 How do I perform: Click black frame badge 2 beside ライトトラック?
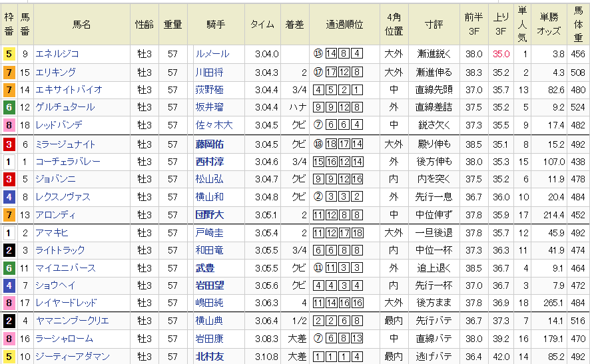click(9, 250)
